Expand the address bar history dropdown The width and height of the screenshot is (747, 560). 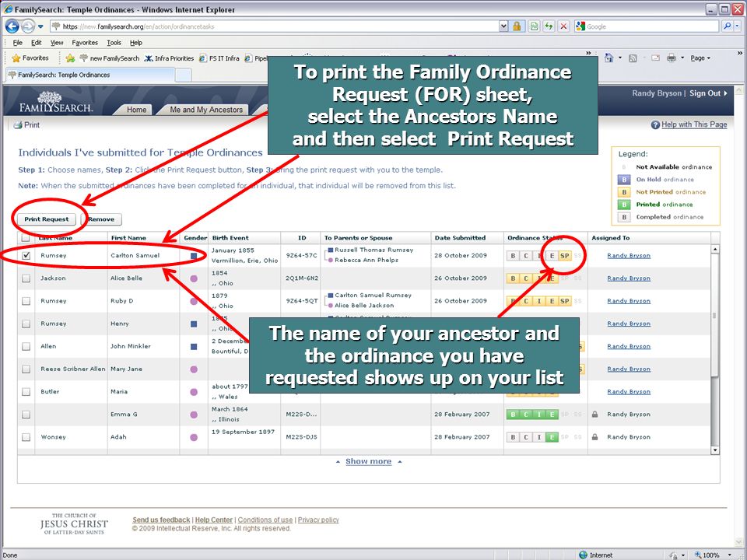[x=503, y=26]
